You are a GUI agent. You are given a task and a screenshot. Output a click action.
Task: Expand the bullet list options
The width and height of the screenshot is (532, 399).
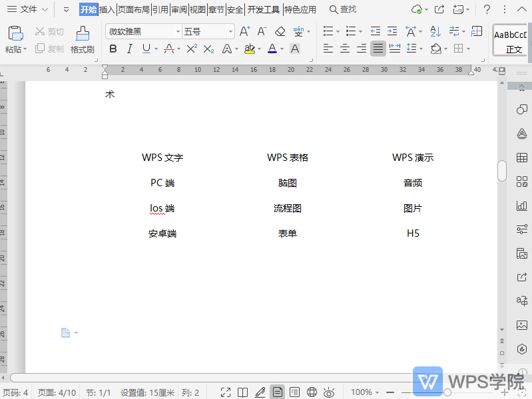[x=338, y=31]
